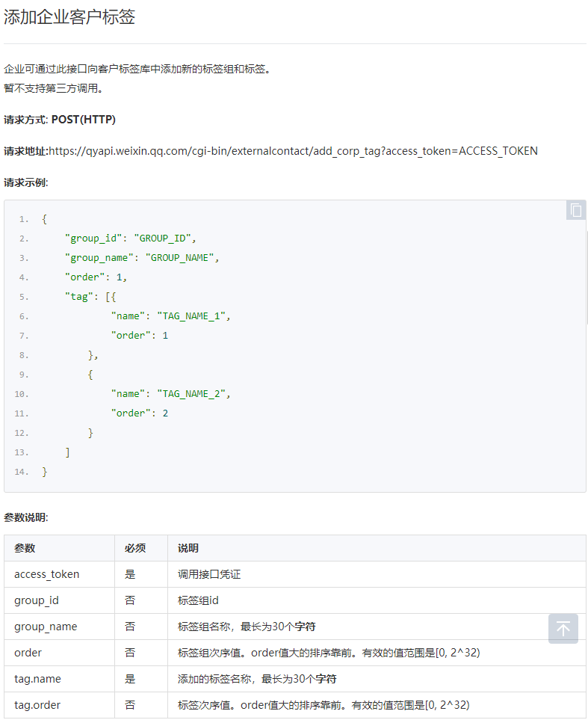Screen dimensions: 588x720
Task: Click the 必须 column header
Action: coord(135,548)
